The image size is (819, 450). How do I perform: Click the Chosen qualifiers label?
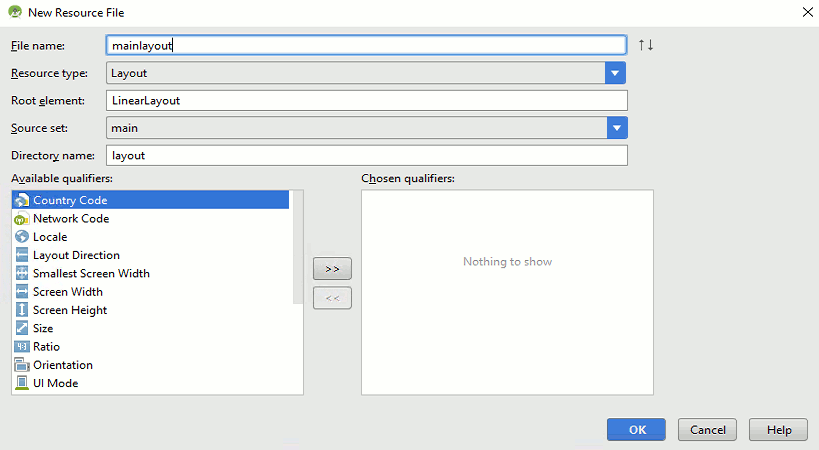408,179
